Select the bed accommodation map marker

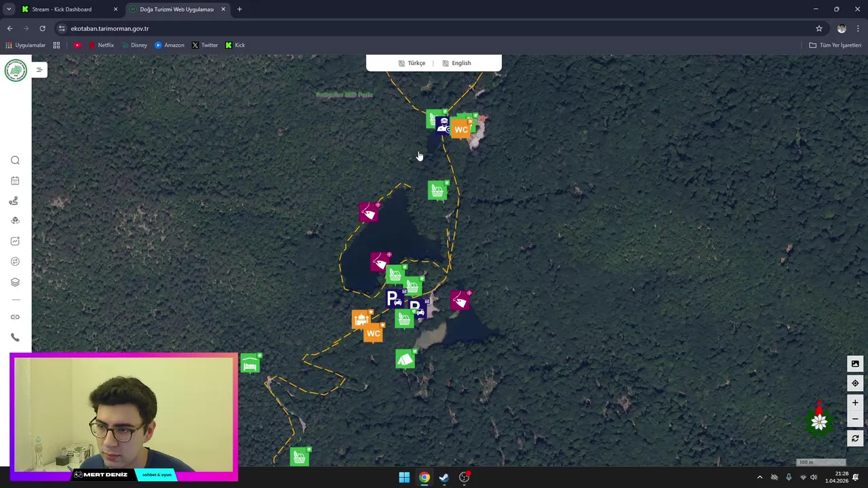[x=250, y=364]
